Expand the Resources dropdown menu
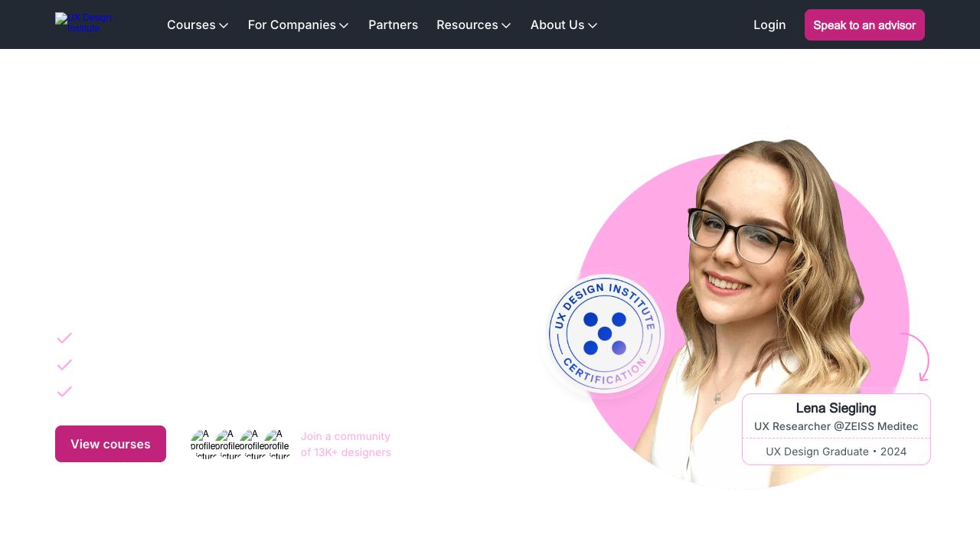Screen dimensions: 980x551 click(473, 24)
